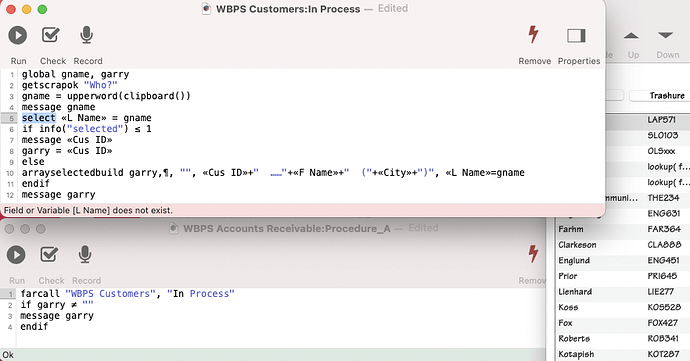Click 'endif' on line 11 in In Process
This screenshot has height=361, width=690.
click(x=36, y=184)
